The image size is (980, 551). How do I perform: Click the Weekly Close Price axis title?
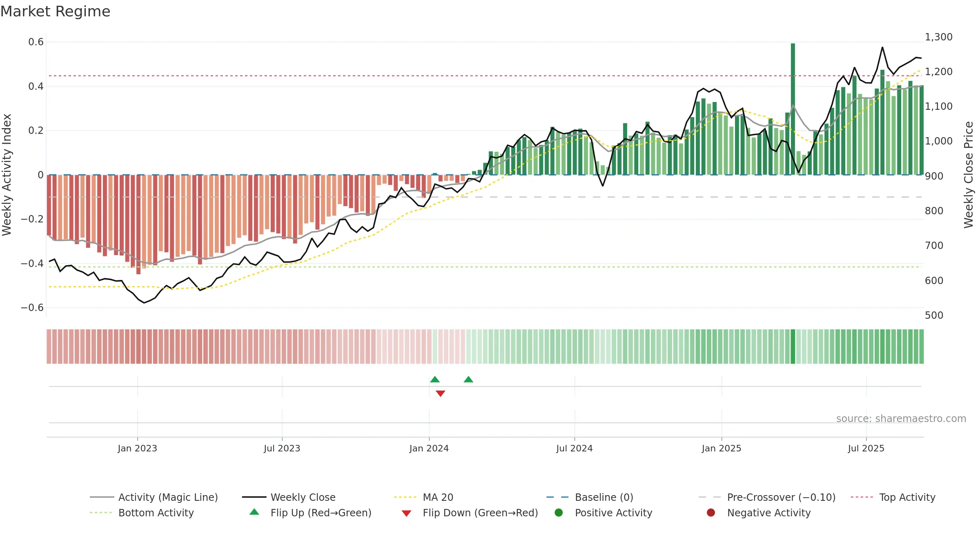pos(969,175)
